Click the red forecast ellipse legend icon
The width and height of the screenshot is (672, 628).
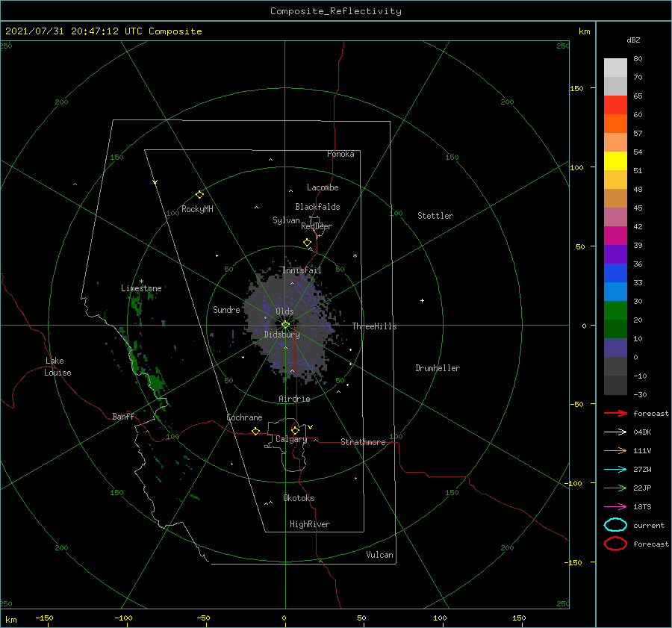[x=615, y=544]
